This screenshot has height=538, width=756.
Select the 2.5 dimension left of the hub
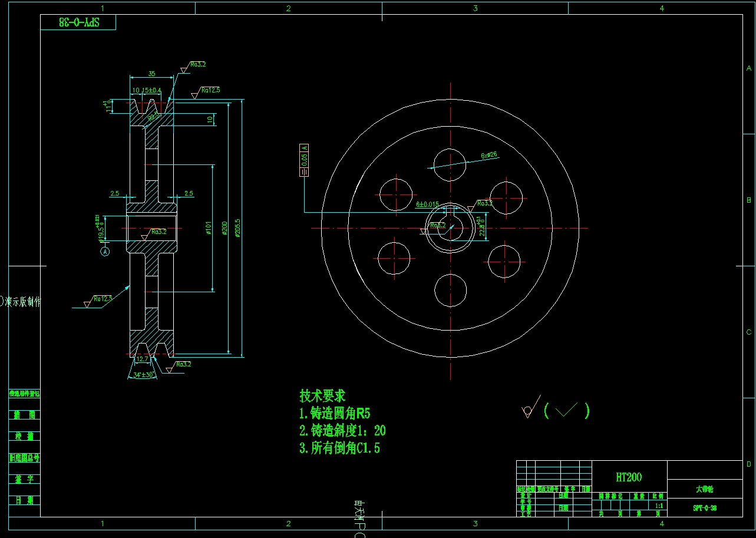tap(115, 193)
